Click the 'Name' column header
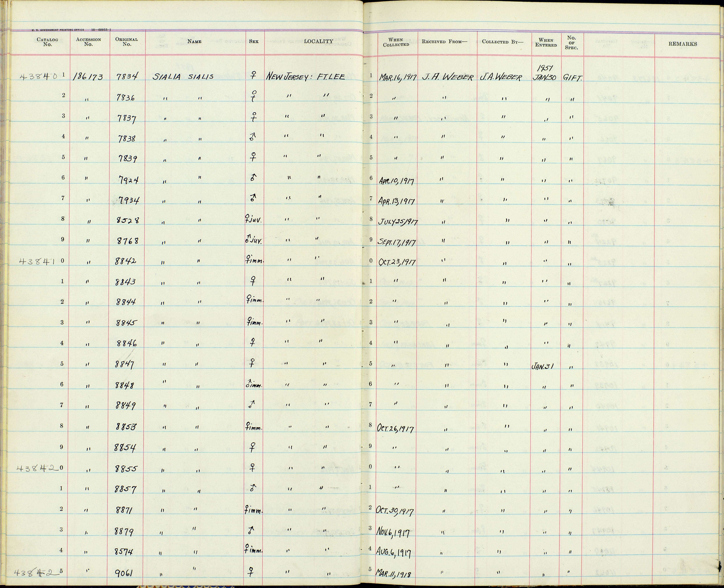Viewport: 724px width, 588px height. 195,41
